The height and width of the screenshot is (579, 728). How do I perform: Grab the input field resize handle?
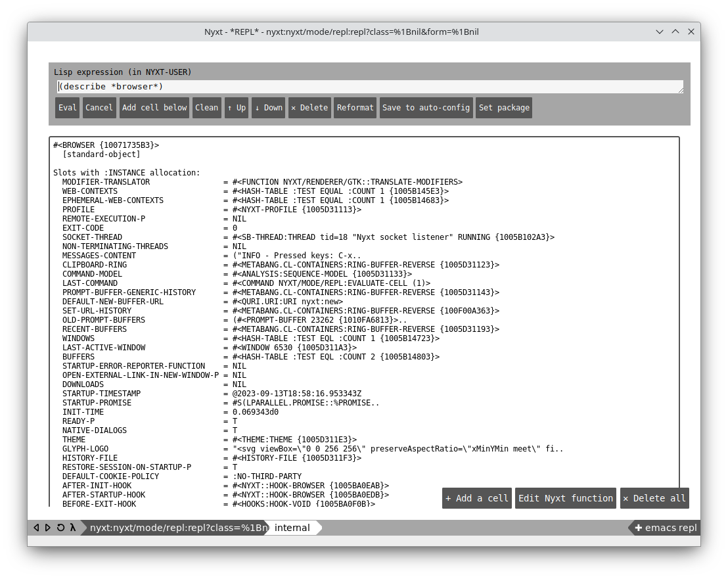coord(681,90)
